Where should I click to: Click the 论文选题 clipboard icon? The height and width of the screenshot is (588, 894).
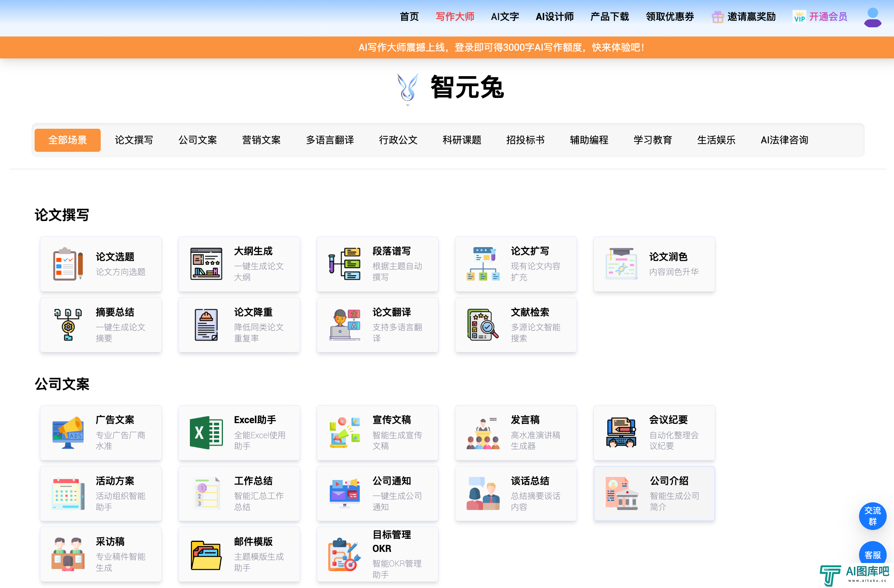[x=68, y=264]
